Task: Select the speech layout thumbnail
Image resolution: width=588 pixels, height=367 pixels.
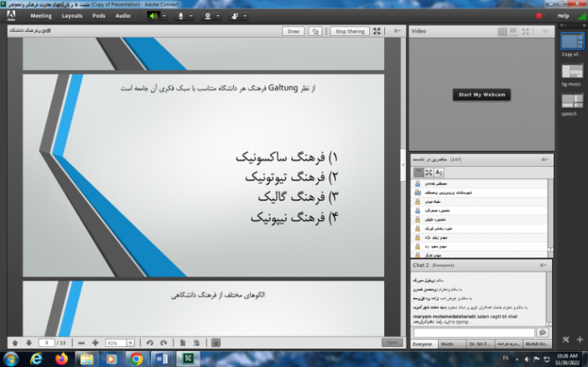Action: [x=572, y=101]
